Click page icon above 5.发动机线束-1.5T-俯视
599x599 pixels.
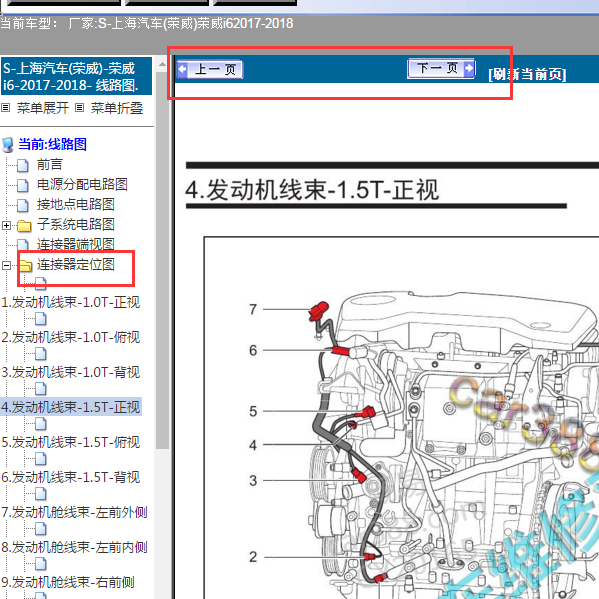tap(40, 424)
